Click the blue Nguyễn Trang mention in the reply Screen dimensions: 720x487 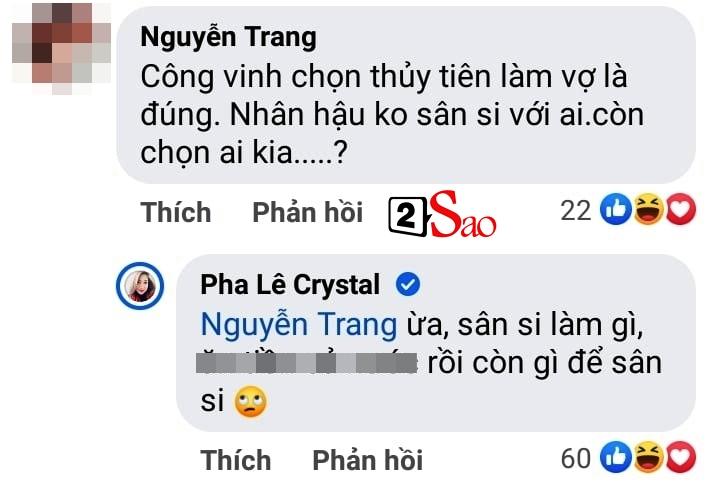tap(299, 325)
